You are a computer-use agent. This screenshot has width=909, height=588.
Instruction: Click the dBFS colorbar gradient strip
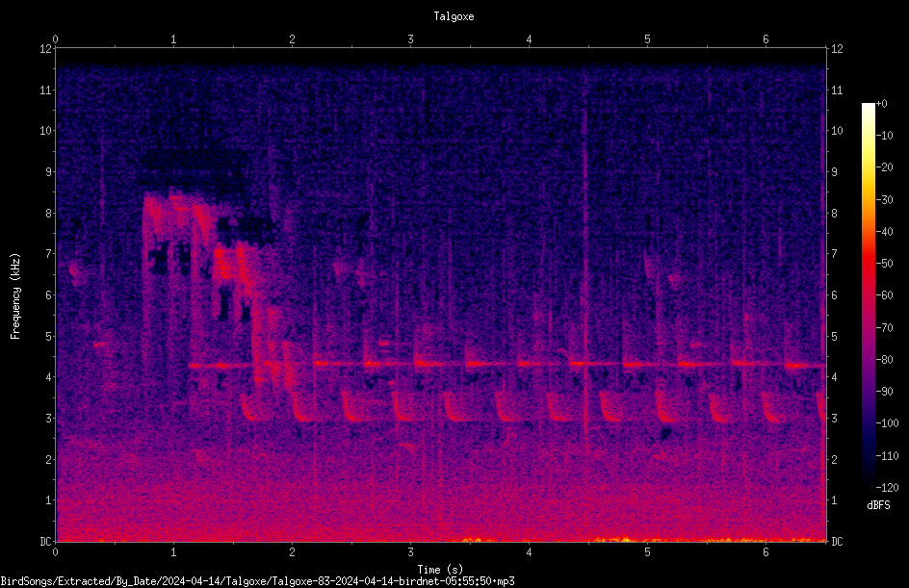click(x=869, y=294)
